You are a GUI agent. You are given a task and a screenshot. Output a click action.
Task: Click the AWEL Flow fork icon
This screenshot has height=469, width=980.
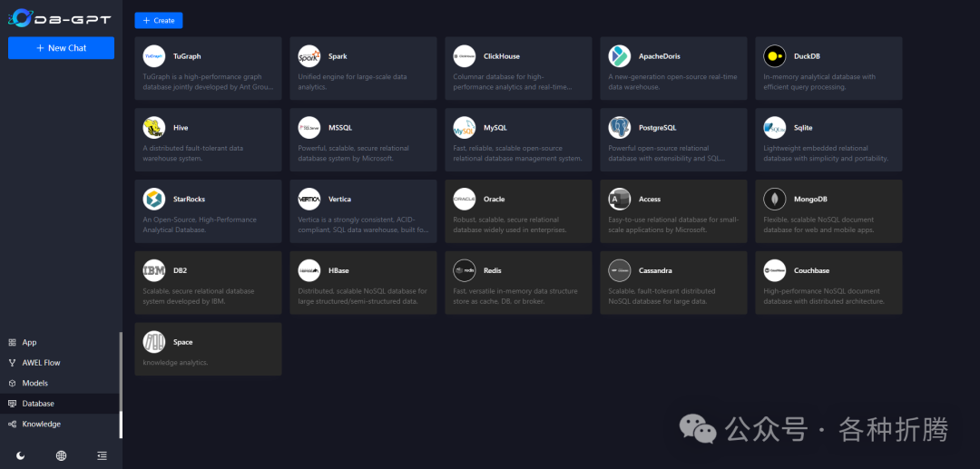[12, 363]
